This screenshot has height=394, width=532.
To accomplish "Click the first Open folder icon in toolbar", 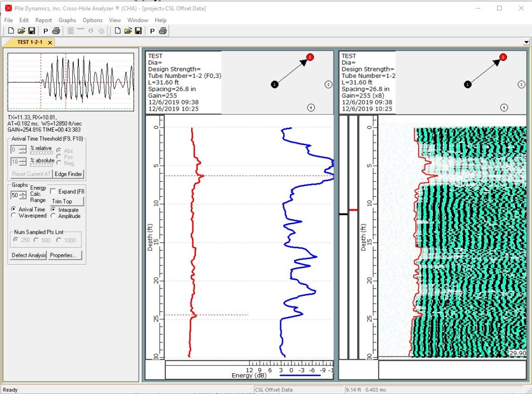I will (x=21, y=31).
